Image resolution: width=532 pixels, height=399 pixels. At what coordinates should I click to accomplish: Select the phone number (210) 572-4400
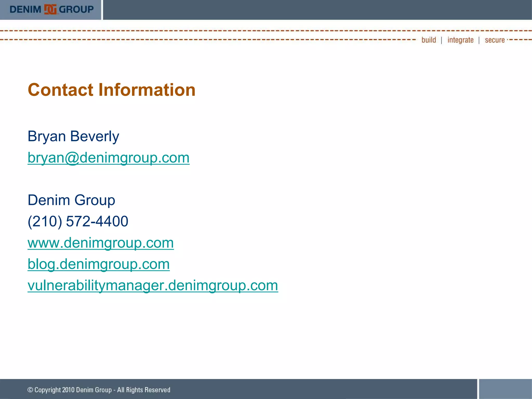78,221
